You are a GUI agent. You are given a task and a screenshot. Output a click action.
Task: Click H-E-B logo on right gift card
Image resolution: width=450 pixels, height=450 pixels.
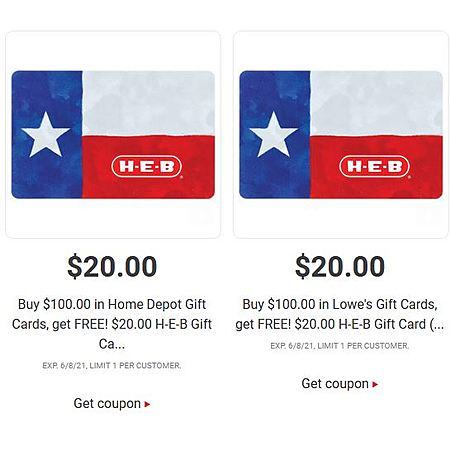coord(375,166)
